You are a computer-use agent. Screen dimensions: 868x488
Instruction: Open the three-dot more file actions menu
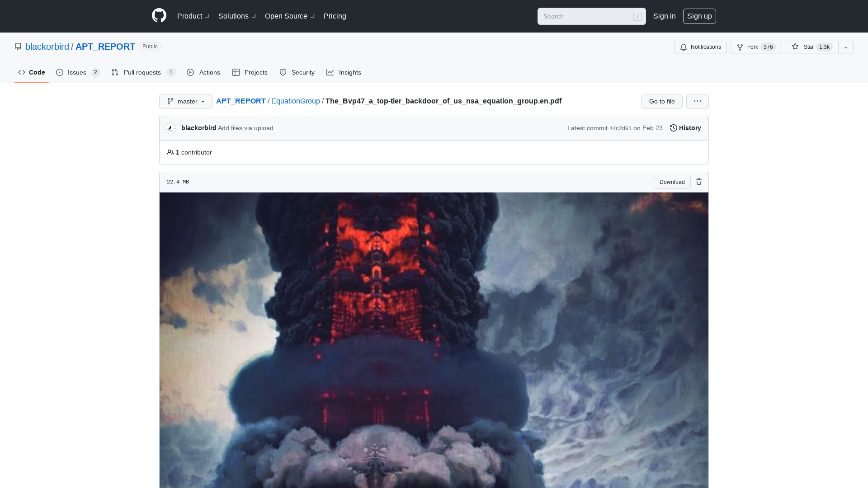[698, 101]
